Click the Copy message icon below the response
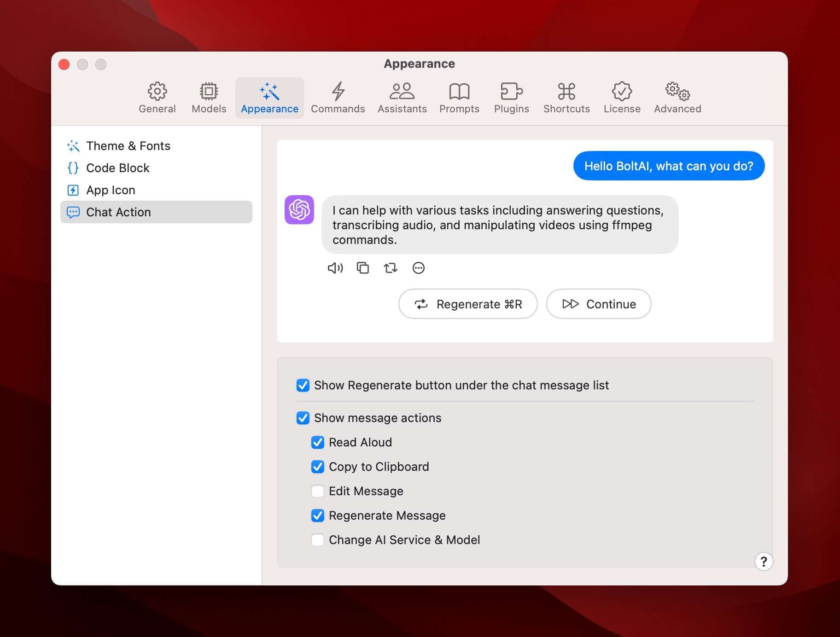The height and width of the screenshot is (637, 840). (363, 268)
